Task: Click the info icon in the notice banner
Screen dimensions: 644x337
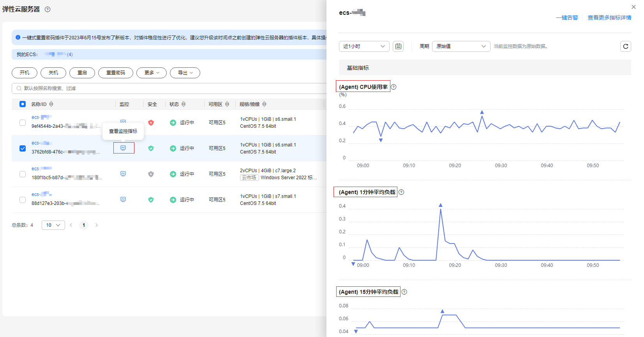Action: pyautogui.click(x=18, y=37)
